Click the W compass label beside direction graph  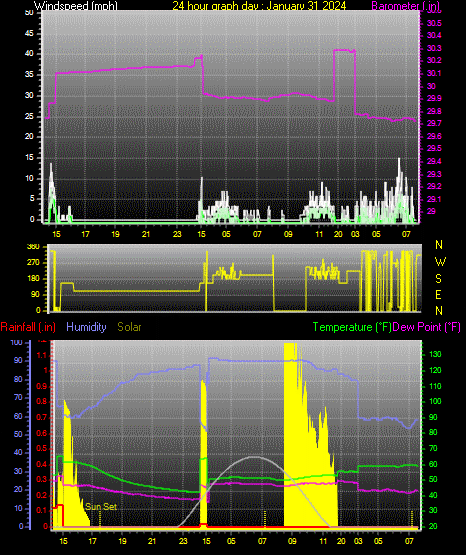440,262
